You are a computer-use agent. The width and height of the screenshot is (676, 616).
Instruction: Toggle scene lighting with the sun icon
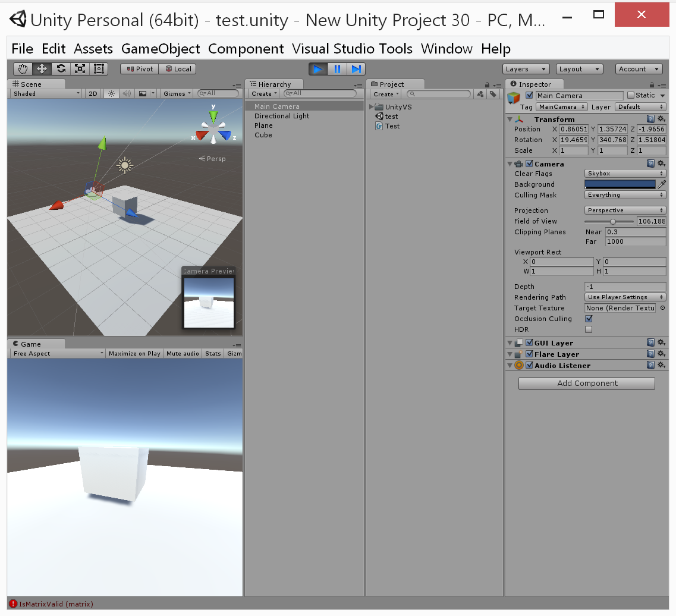pyautogui.click(x=112, y=93)
